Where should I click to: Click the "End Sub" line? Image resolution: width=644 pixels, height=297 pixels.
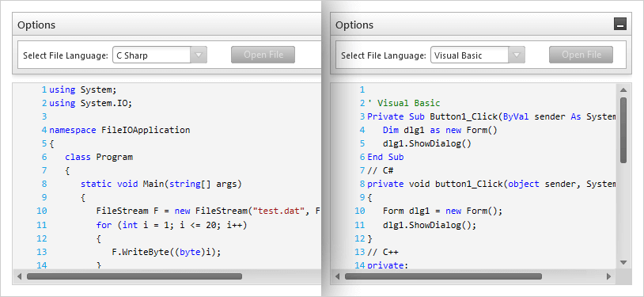coord(385,157)
